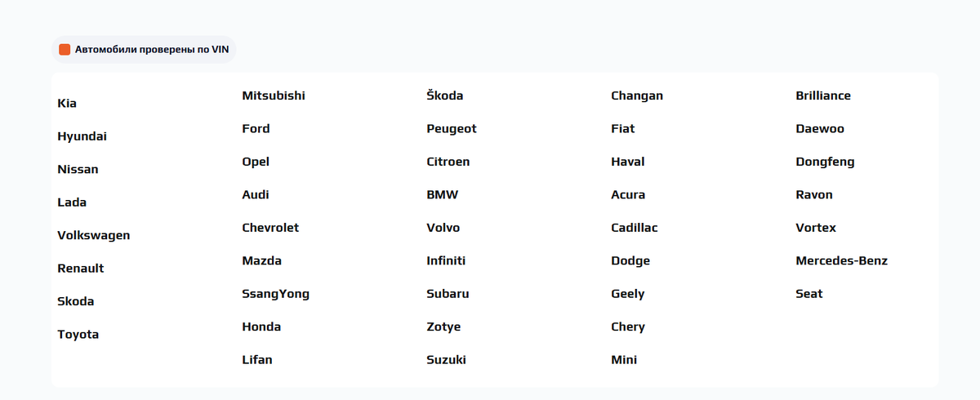Select Mercedes-Benz from the list

[841, 261]
